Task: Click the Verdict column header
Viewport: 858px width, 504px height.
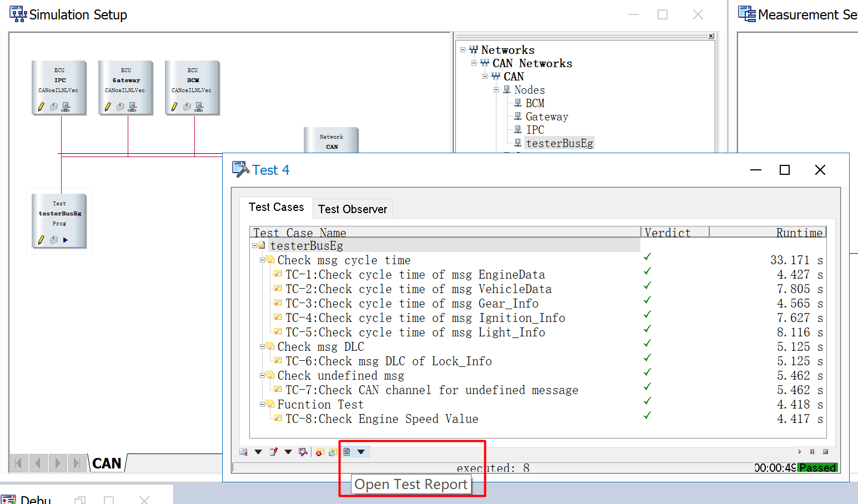Action: pos(675,233)
